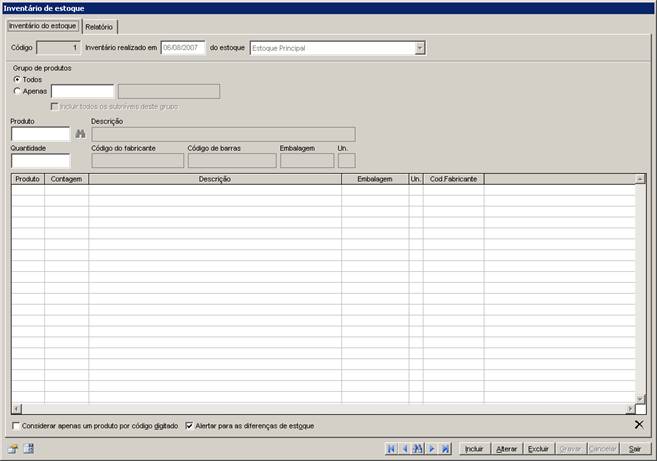Viewport: 657px width, 461px height.
Task: Click the X icon below the grid
Action: pyautogui.click(x=639, y=425)
